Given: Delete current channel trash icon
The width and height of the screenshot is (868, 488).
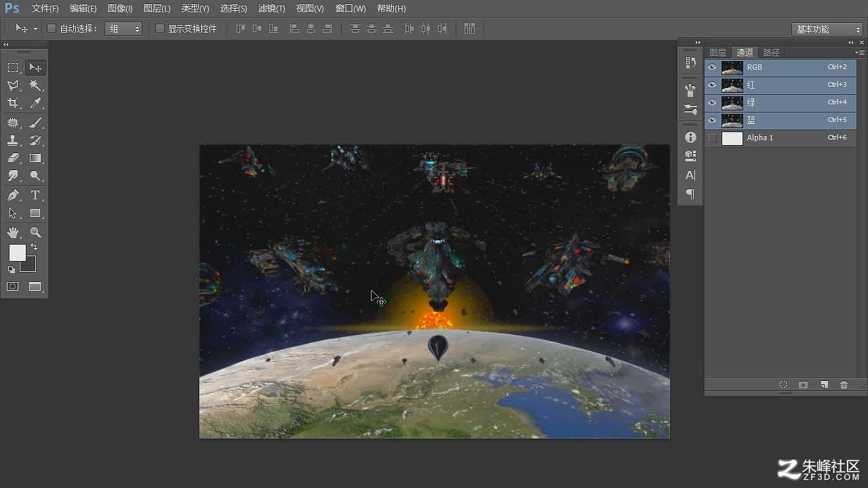Looking at the screenshot, I should pos(844,384).
